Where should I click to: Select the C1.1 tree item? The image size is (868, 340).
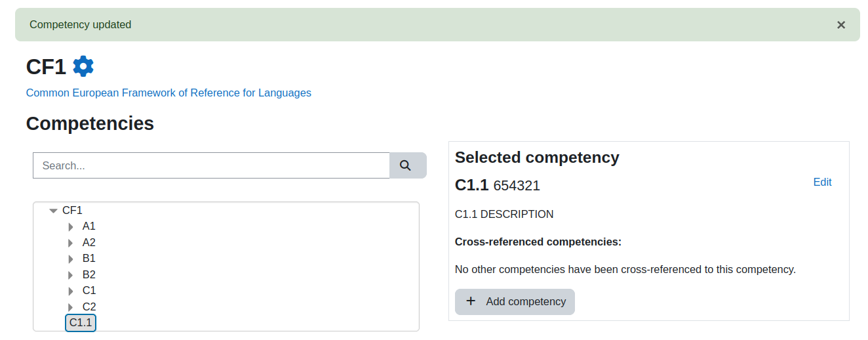pyautogui.click(x=81, y=322)
